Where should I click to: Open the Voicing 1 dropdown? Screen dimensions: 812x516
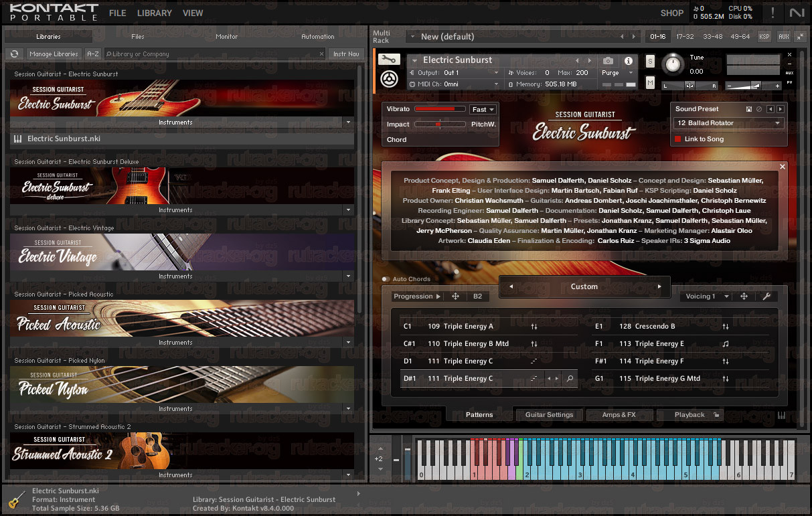coord(707,296)
